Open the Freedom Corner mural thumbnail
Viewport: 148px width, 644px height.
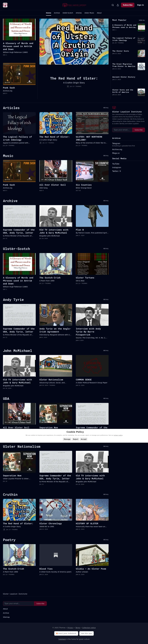tap(56, 366)
